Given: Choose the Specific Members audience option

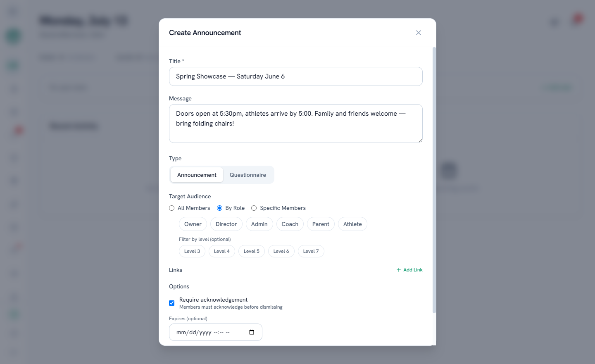Looking at the screenshot, I should tap(254, 208).
